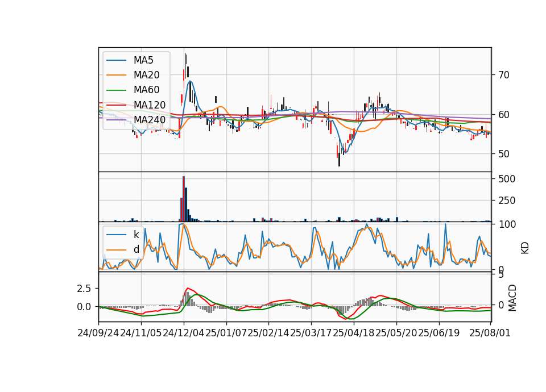
Task: Click price axis label 70
Action: (x=503, y=75)
